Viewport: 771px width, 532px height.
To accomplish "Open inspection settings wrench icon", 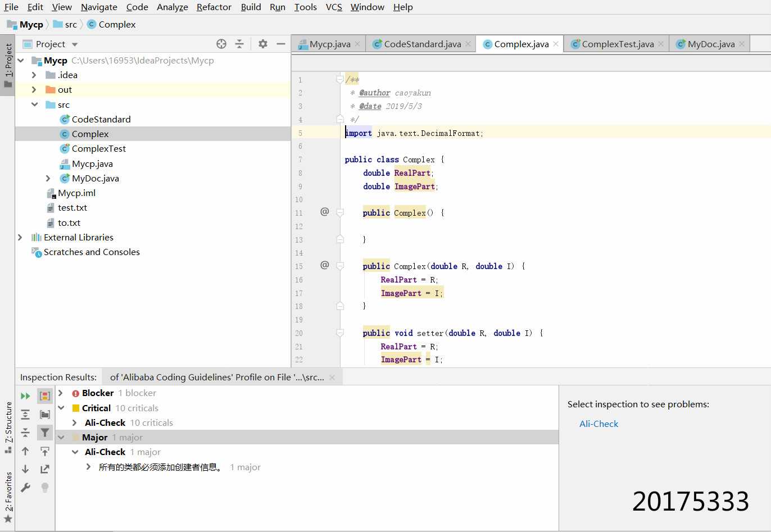I will (25, 488).
